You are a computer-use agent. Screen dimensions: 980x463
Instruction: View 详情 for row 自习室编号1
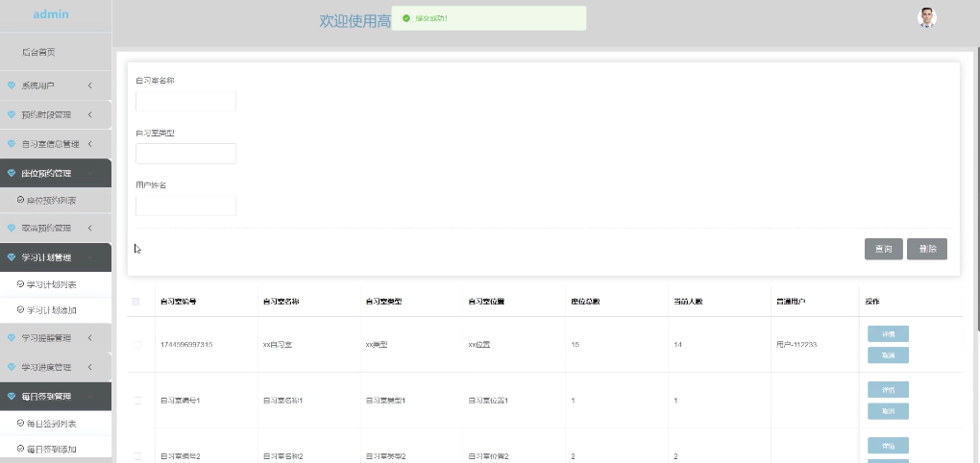[x=888, y=390]
